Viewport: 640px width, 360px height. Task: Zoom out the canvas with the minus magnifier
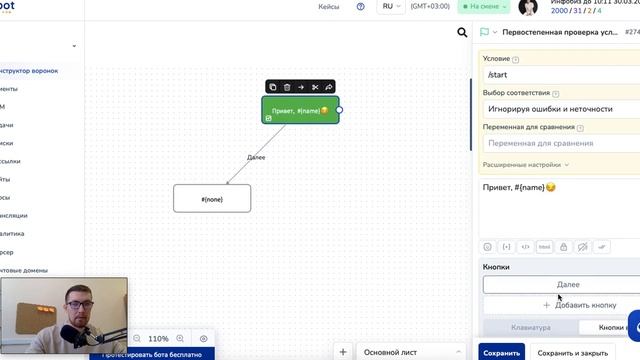point(137,338)
